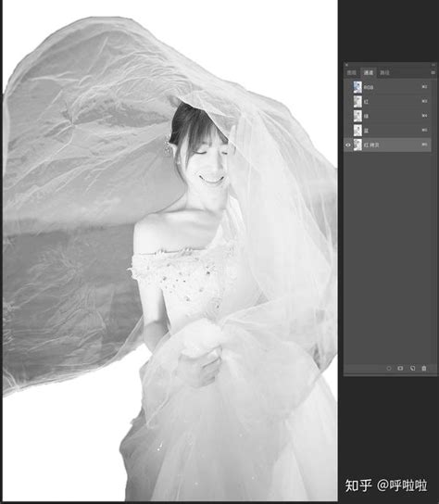Hide the 红 拷贝 channel eye icon
439x504 pixels.
[348, 145]
